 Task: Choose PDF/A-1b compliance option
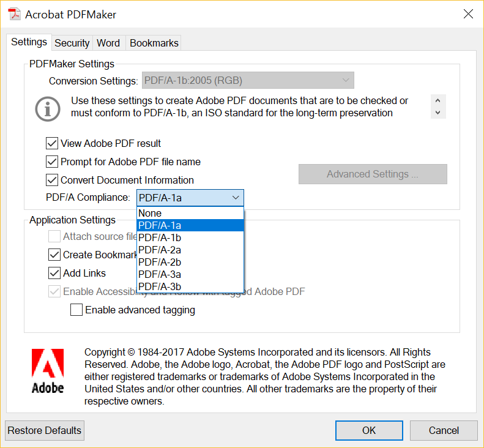[190, 237]
